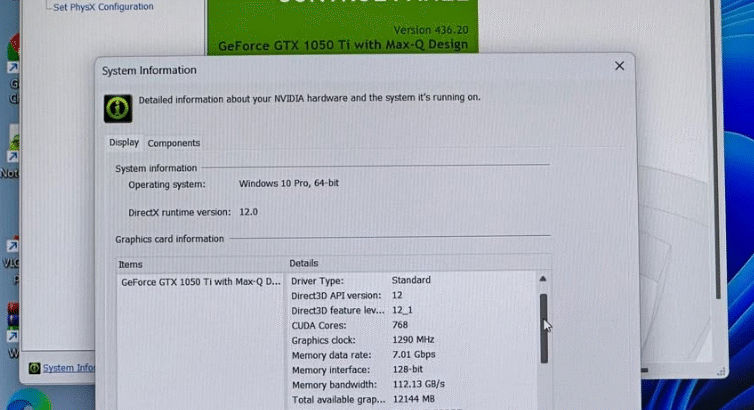
Task: Click the Windows 10 Pro, 64-bit value
Action: (289, 183)
